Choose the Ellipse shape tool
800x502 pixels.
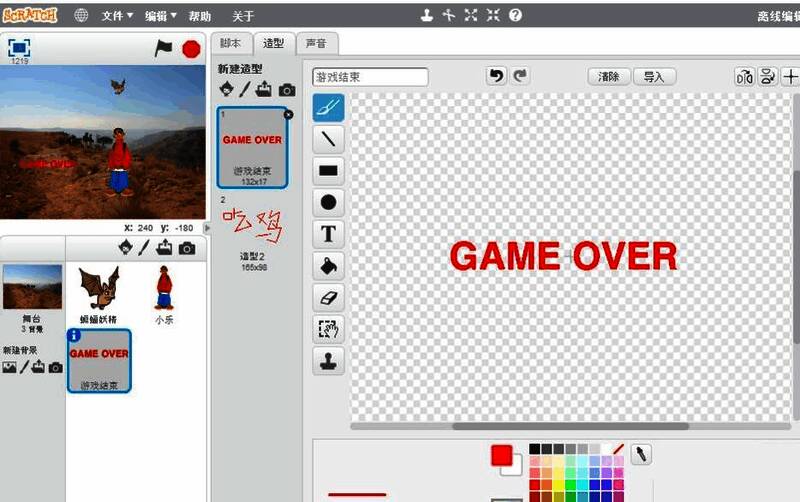point(328,202)
